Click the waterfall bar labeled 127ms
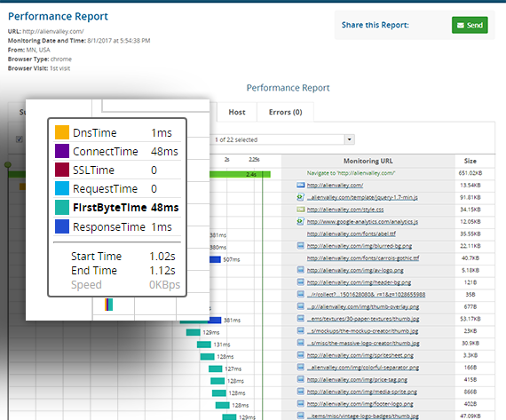This screenshot has height=420, width=506. tap(215, 368)
